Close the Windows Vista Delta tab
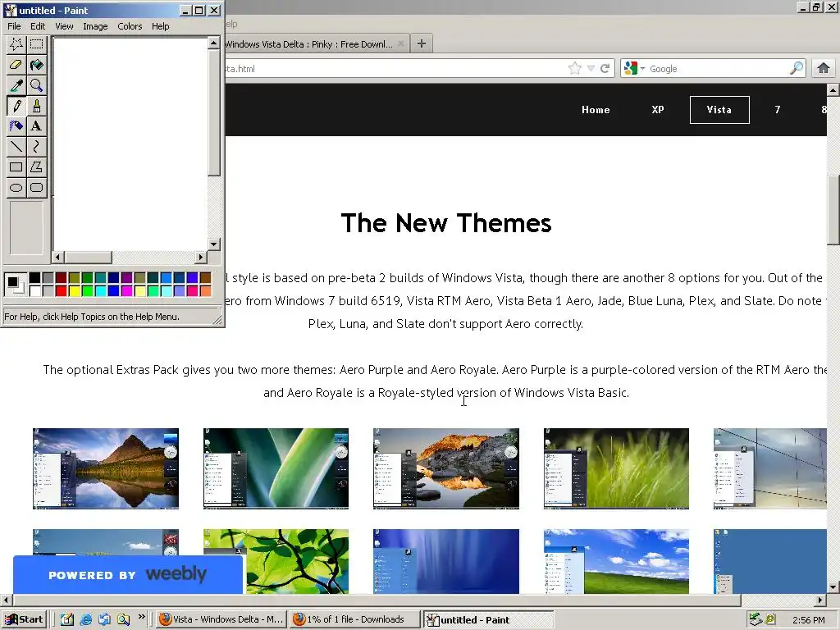The image size is (840, 630). [x=401, y=44]
